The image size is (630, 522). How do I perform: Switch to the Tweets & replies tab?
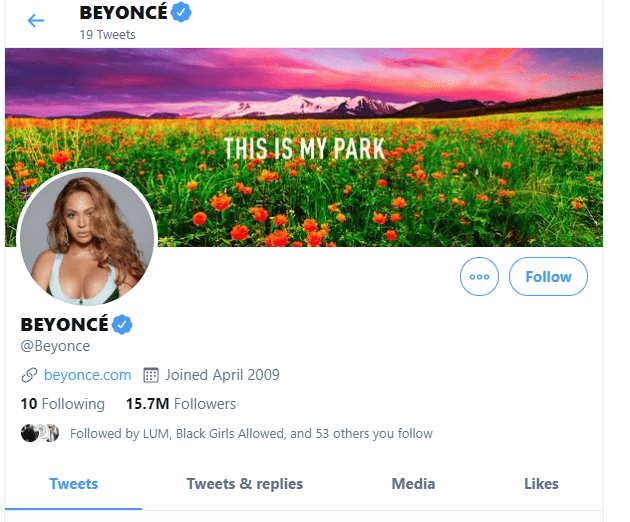(x=245, y=484)
